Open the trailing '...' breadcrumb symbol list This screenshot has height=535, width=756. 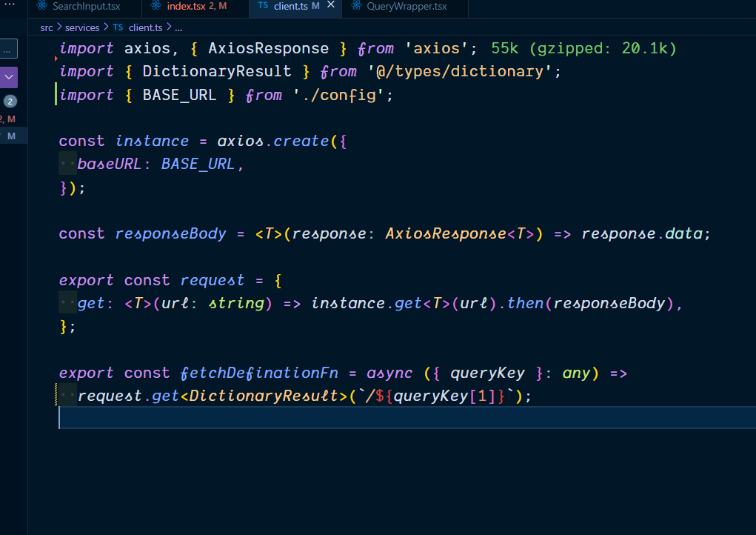[x=178, y=28]
